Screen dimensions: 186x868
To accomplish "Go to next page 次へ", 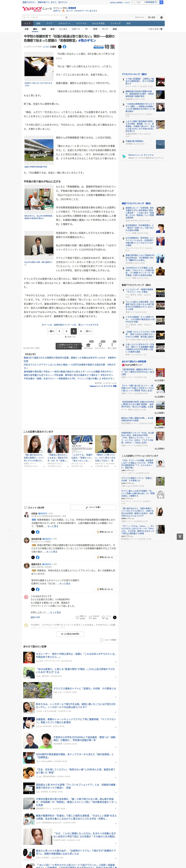I will click(x=89, y=331).
